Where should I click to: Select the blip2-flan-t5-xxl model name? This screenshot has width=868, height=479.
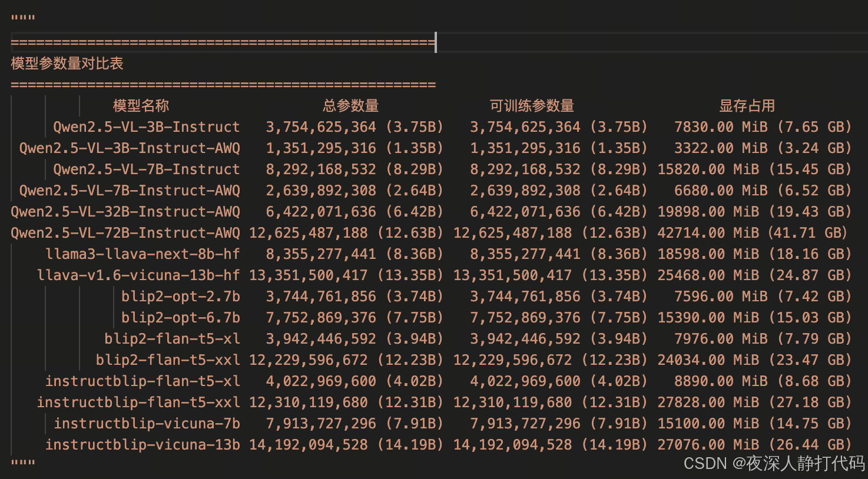pos(168,360)
